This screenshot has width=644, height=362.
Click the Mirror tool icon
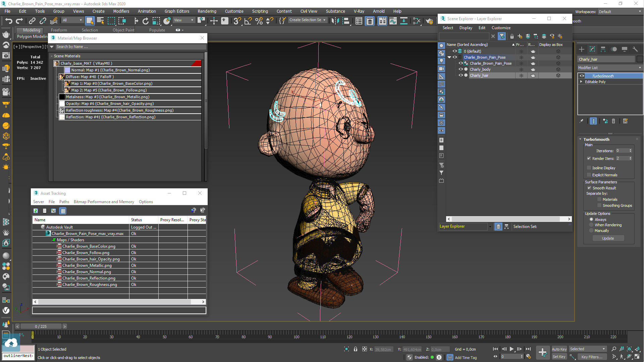click(335, 21)
